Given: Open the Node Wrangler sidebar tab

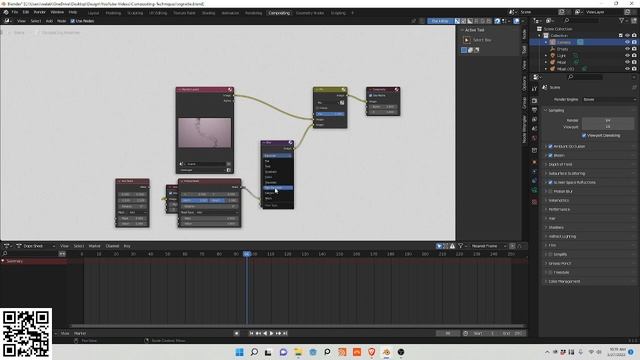Looking at the screenshot, I should point(524,129).
